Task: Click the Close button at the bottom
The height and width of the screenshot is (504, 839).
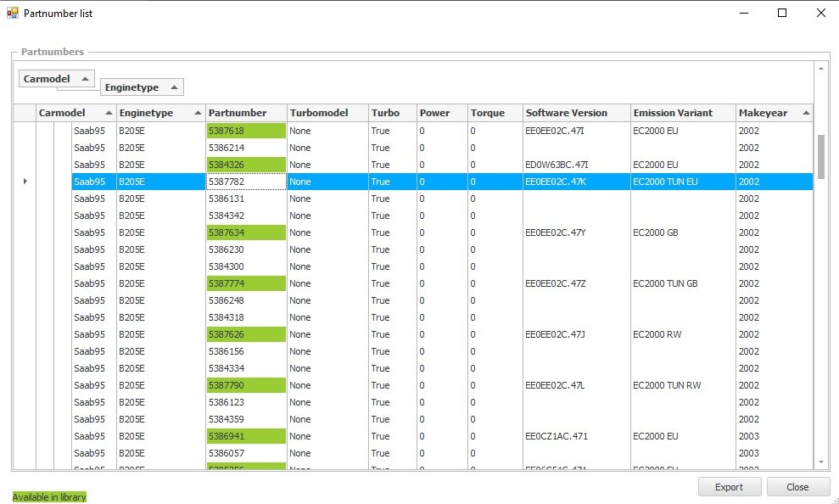Action: (x=797, y=487)
